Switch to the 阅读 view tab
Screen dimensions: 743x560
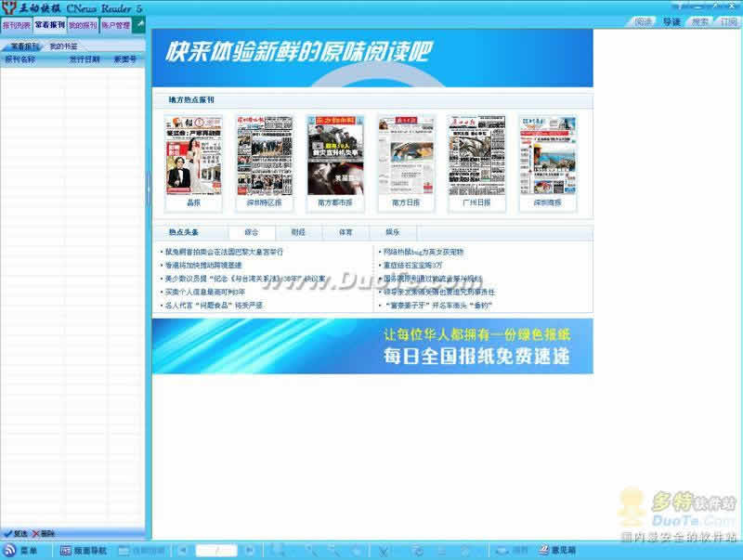point(643,21)
